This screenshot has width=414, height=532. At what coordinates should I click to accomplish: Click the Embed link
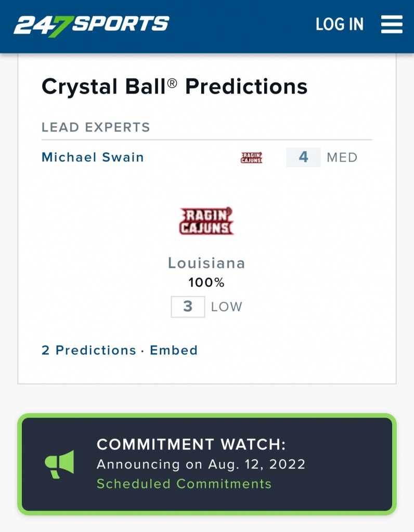click(x=174, y=350)
